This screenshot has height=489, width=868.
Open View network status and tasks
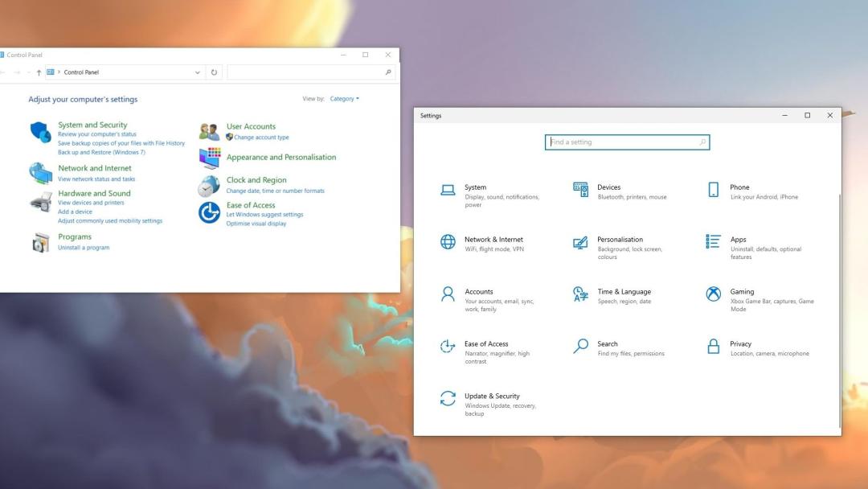[96, 179]
